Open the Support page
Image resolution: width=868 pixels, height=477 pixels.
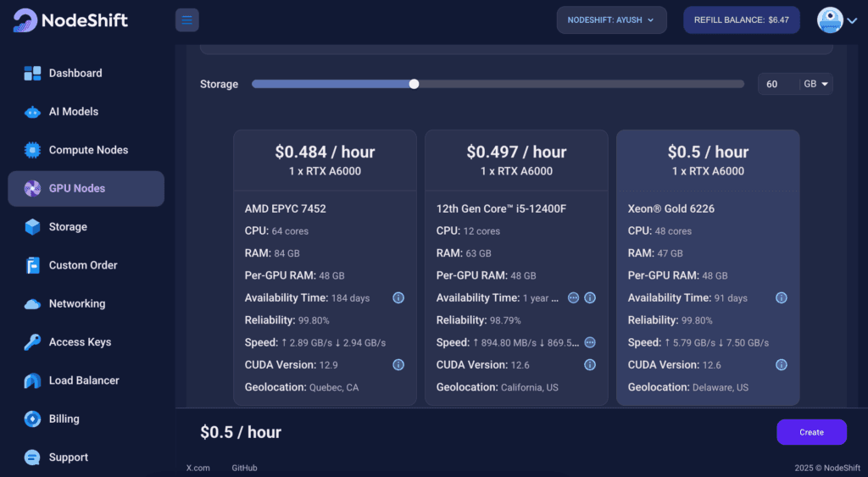(x=68, y=458)
